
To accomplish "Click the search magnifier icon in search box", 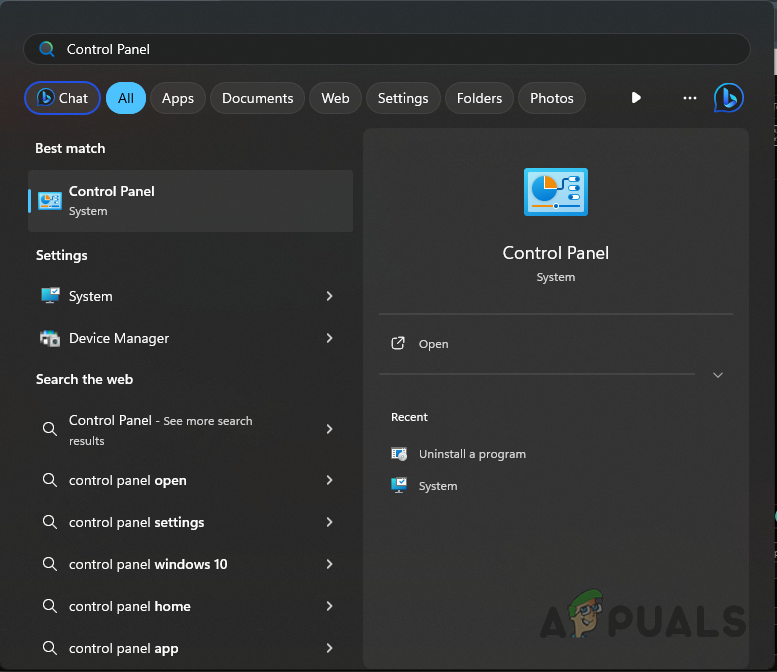I will pyautogui.click(x=47, y=49).
